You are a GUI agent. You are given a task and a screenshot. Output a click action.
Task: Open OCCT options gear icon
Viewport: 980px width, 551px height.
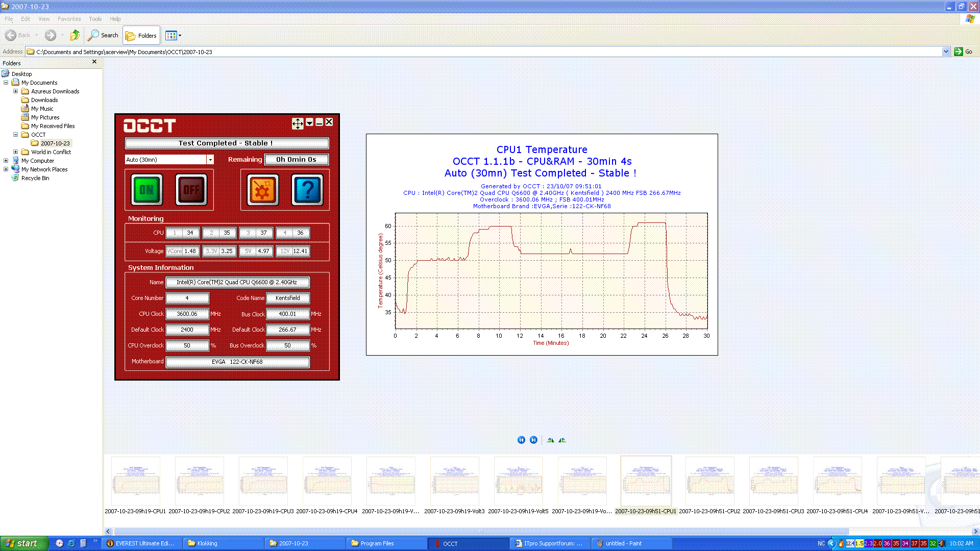[263, 190]
